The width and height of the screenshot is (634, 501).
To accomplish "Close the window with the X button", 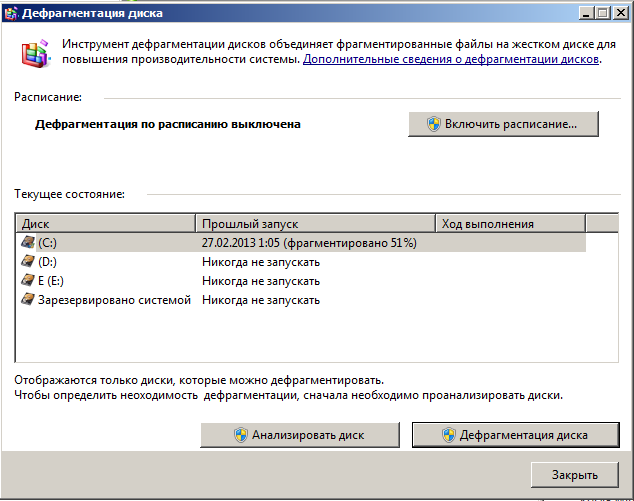I will click(621, 13).
